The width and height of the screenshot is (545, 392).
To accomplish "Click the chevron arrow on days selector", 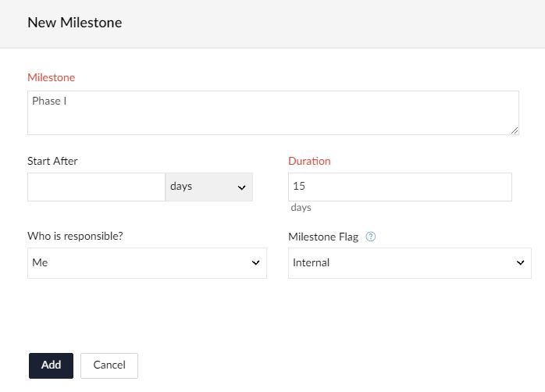I will coord(240,187).
